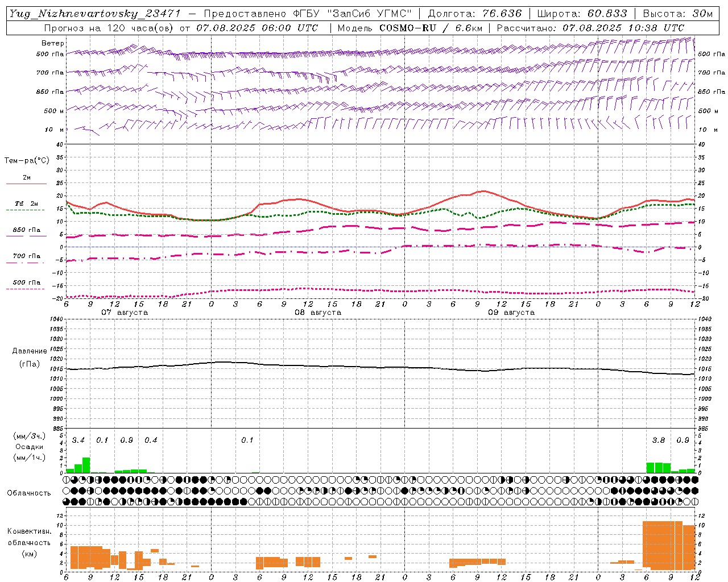728x582 pixels.
Task: Click the Тем-ра(°C) axis title
Action: click(x=27, y=160)
